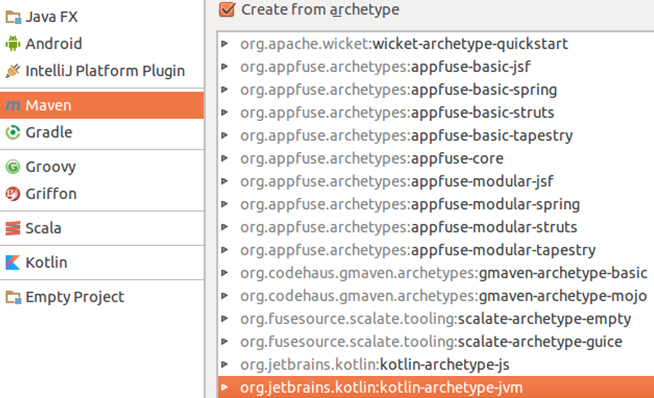The height and width of the screenshot is (398, 654).
Task: Click the Gradle icon
Action: click(x=13, y=132)
